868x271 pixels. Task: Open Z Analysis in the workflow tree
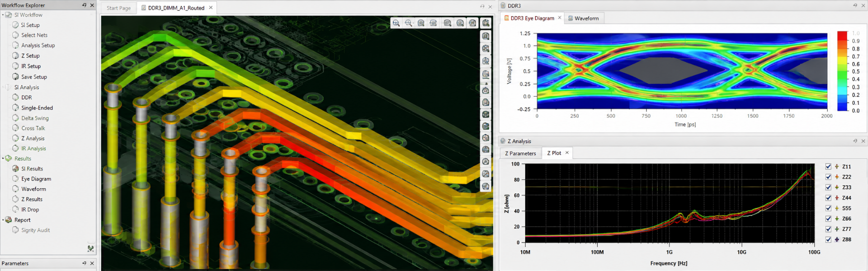(x=33, y=138)
